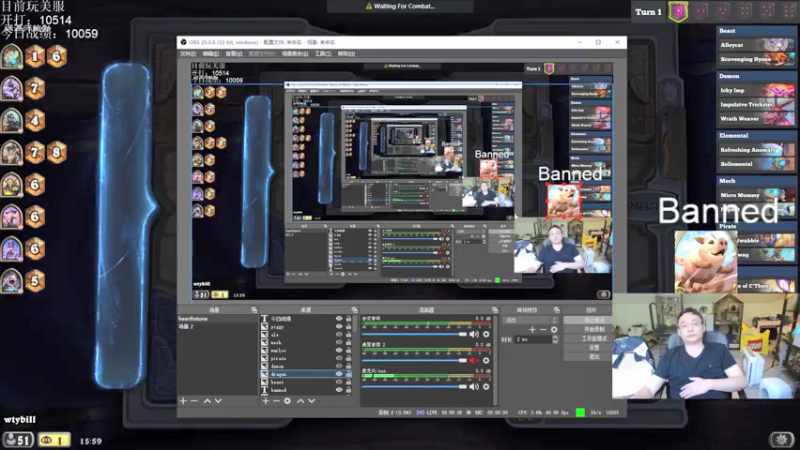This screenshot has width=800, height=450.
Task: Open source properties gear icon
Action: [287, 401]
